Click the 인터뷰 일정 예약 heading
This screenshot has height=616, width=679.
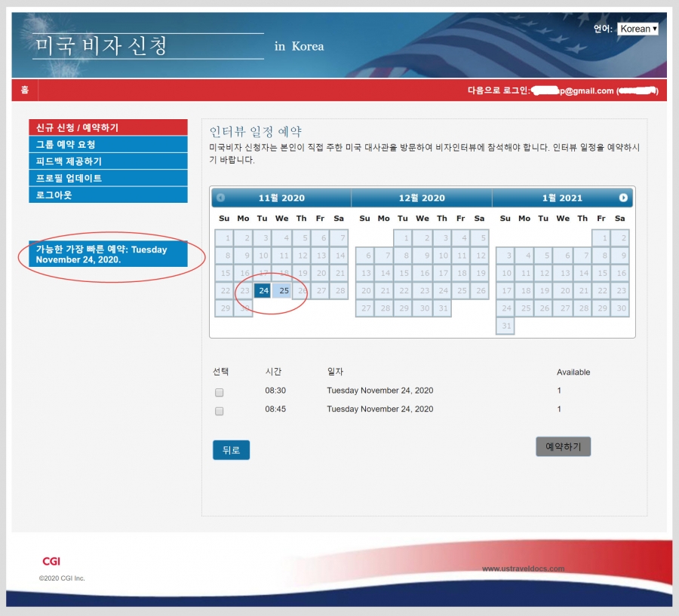pos(256,131)
